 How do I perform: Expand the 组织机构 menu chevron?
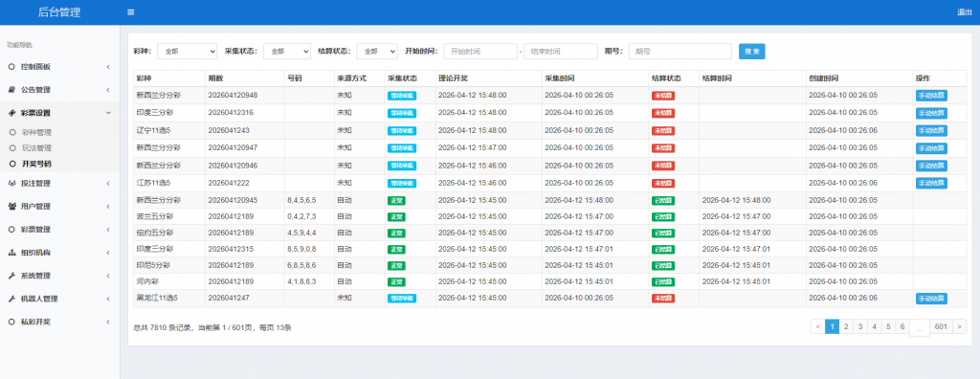pyautogui.click(x=108, y=253)
